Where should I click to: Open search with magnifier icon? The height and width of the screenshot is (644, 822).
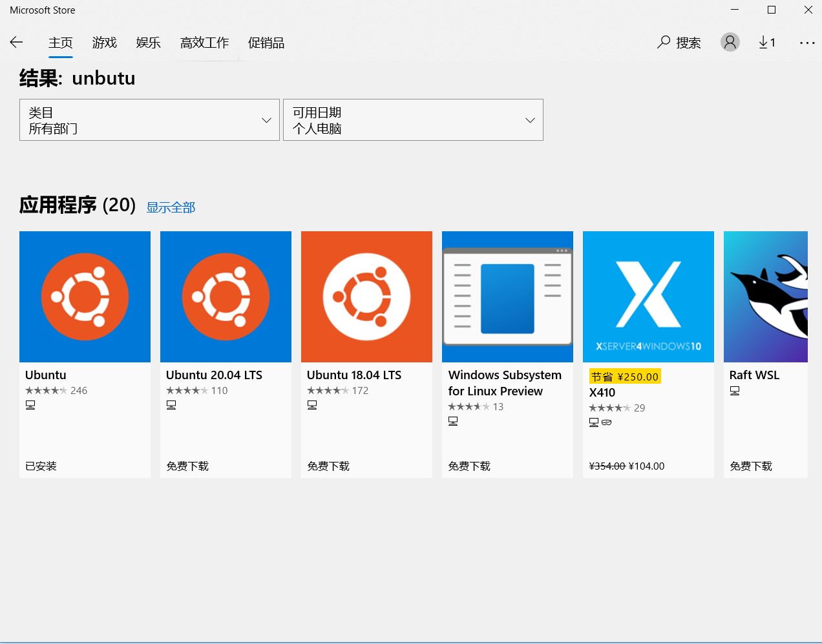click(x=664, y=43)
